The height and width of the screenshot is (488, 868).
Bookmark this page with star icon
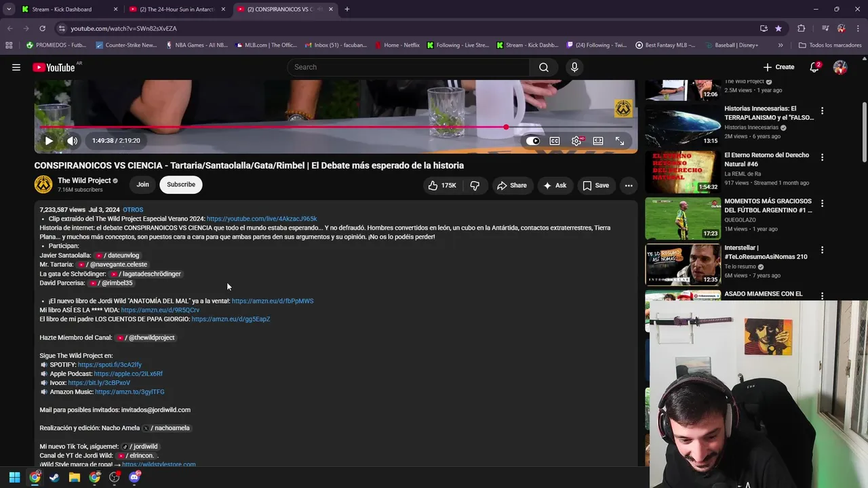click(x=778, y=28)
